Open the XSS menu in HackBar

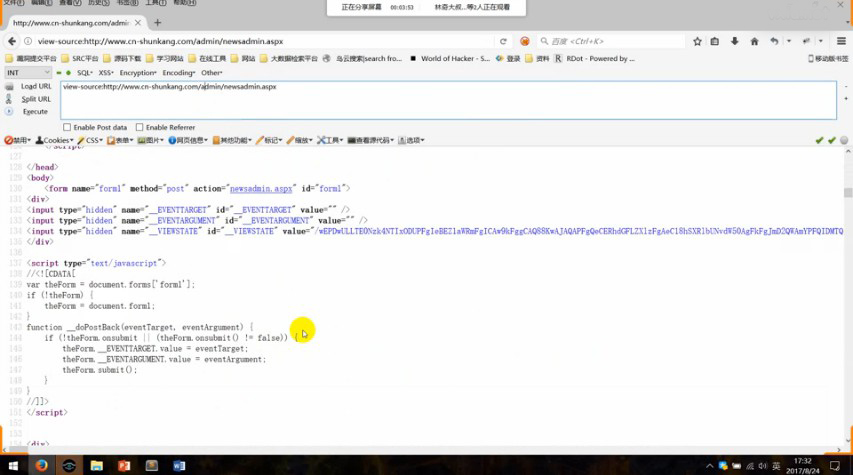pos(106,73)
